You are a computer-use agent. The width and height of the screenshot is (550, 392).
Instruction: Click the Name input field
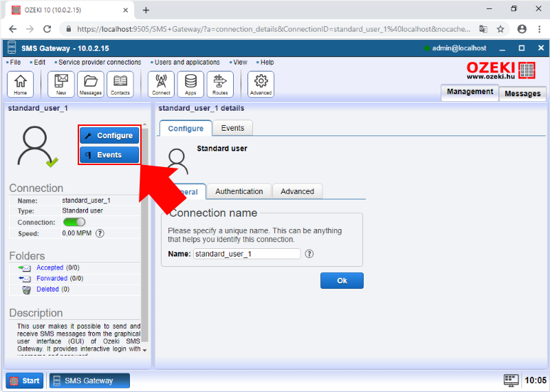coord(247,254)
